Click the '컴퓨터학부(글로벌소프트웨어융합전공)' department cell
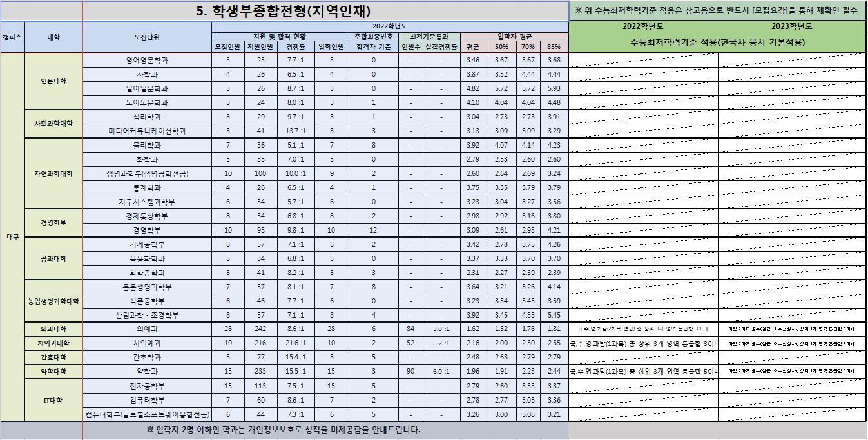The height and width of the screenshot is (440, 868). pos(147,414)
